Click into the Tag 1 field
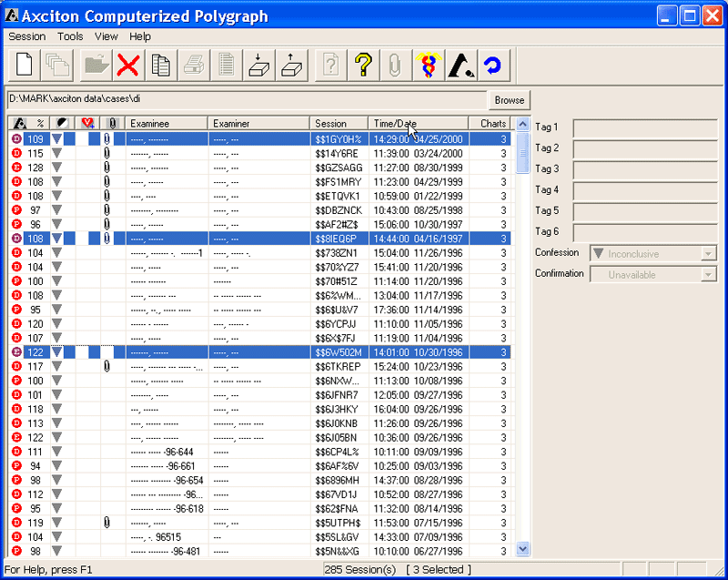Image resolution: width=728 pixels, height=580 pixels. (645, 128)
